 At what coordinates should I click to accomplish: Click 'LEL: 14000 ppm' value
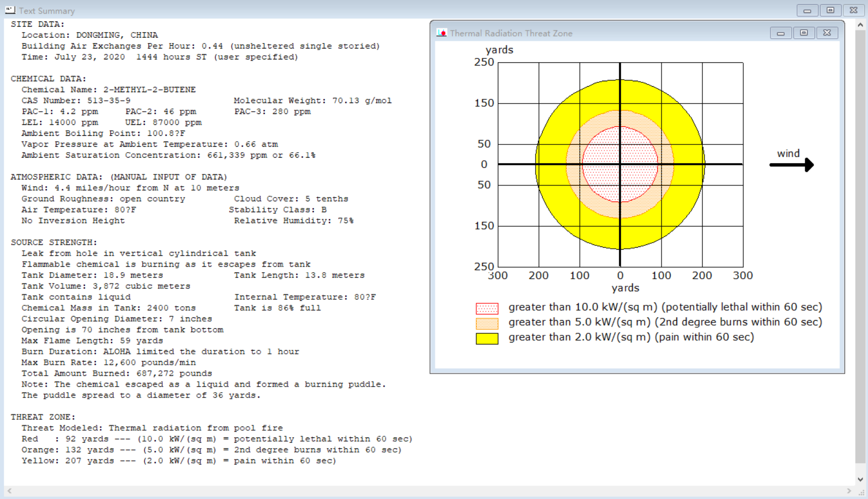click(60, 122)
